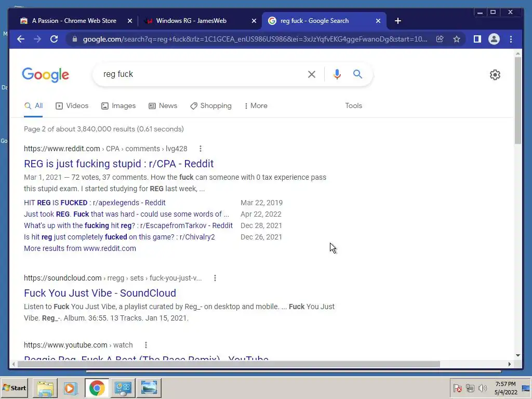Switch to the A Passion Chrome Web Store tab
Screen dimensions: 532x399
(x=74, y=21)
